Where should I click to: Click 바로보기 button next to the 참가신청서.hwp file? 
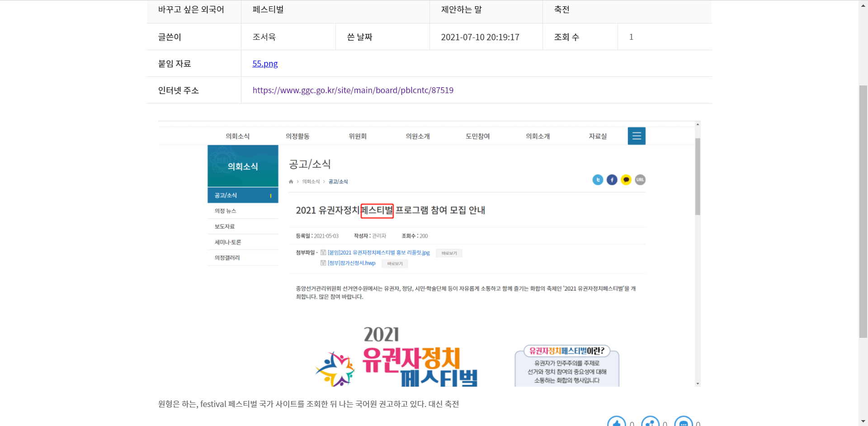[x=395, y=264]
